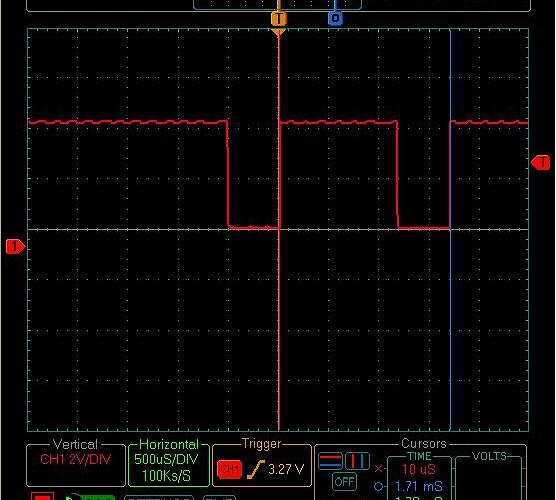Viewport: 556px width, 500px height.
Task: Click the blue O cursor marker at top
Action: pos(335,18)
